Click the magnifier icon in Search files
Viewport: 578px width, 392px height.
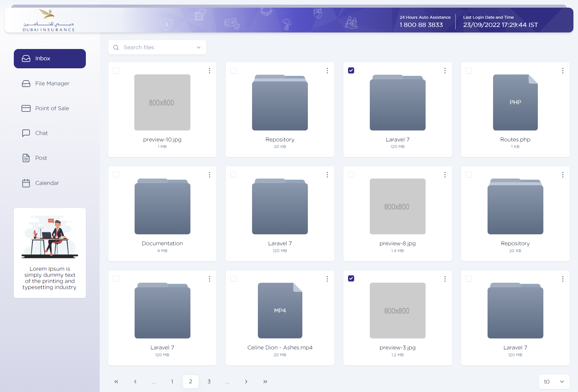click(116, 47)
